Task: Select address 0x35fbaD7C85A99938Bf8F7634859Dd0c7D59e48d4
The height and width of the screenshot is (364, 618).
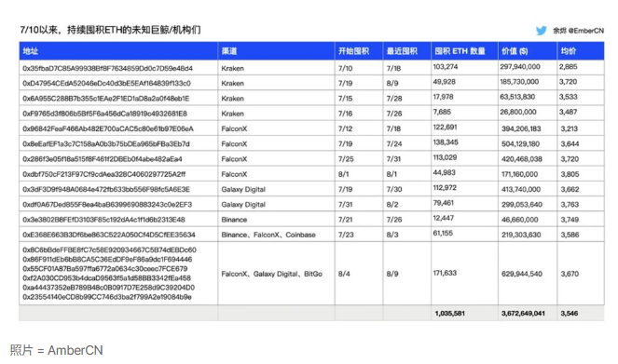Action: point(107,68)
